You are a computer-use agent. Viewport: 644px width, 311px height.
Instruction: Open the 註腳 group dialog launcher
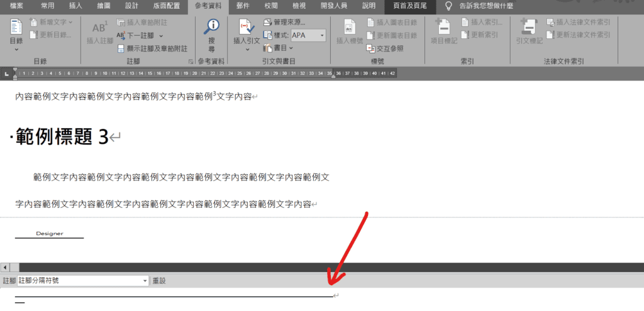pos(191,62)
